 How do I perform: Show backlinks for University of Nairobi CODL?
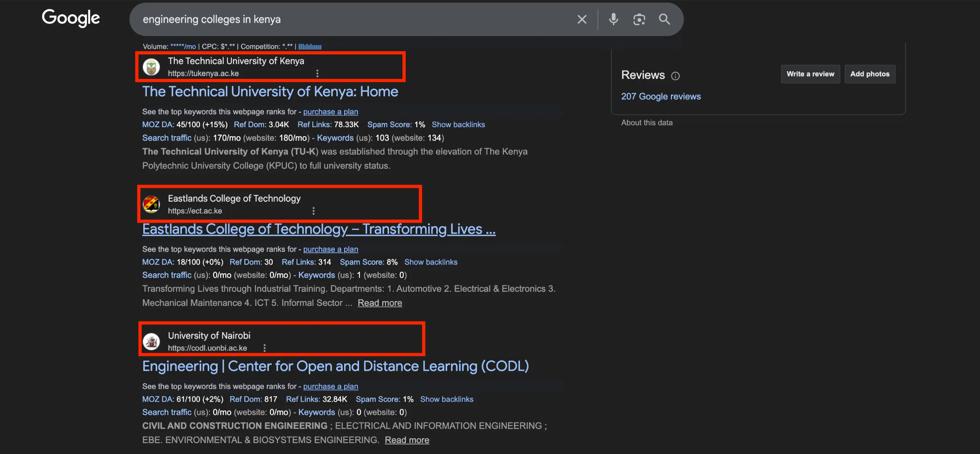tap(447, 399)
